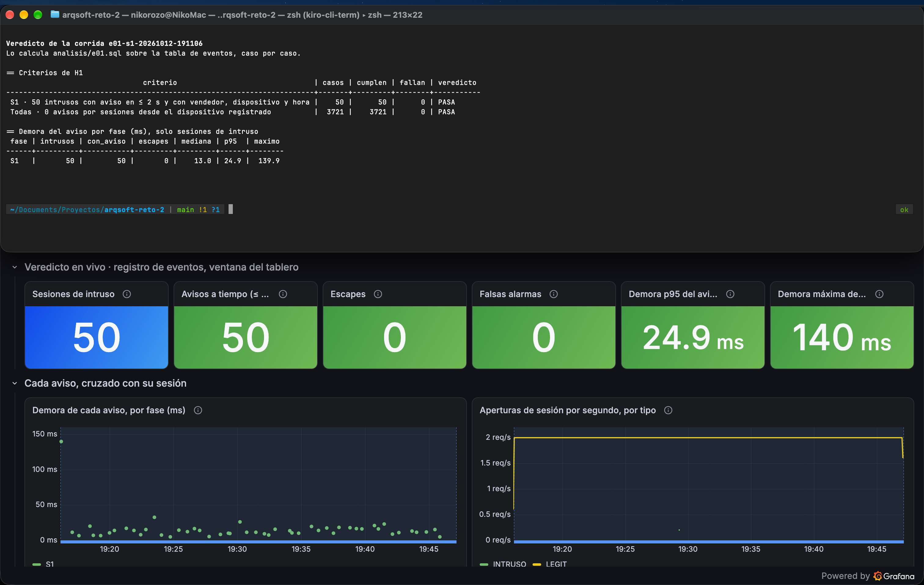This screenshot has width=924, height=585.
Task: Open info icon next to Escapes title
Action: tap(378, 294)
